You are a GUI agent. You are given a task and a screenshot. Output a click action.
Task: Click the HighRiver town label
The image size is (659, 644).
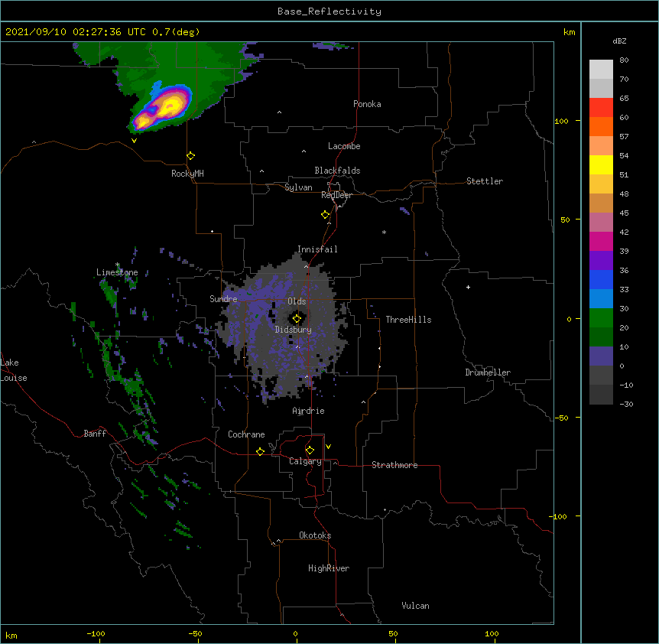(329, 568)
